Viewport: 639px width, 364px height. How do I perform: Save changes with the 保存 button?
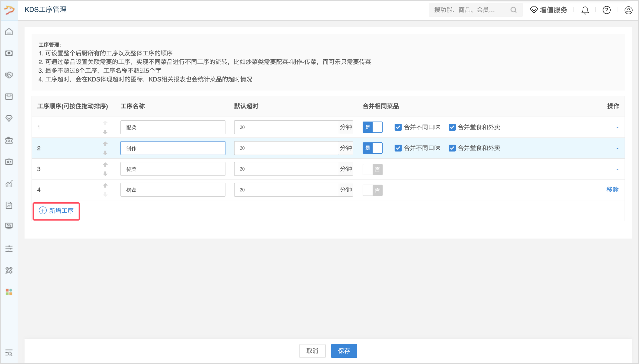click(344, 351)
